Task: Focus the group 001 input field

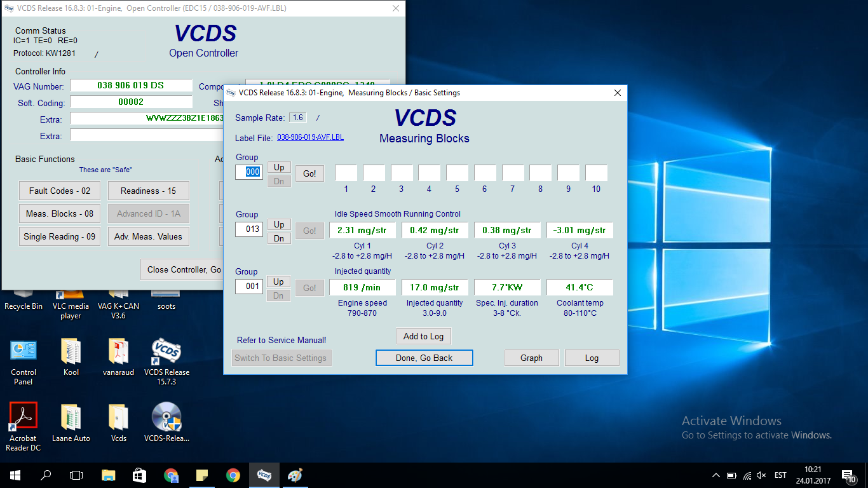Action: coord(249,286)
